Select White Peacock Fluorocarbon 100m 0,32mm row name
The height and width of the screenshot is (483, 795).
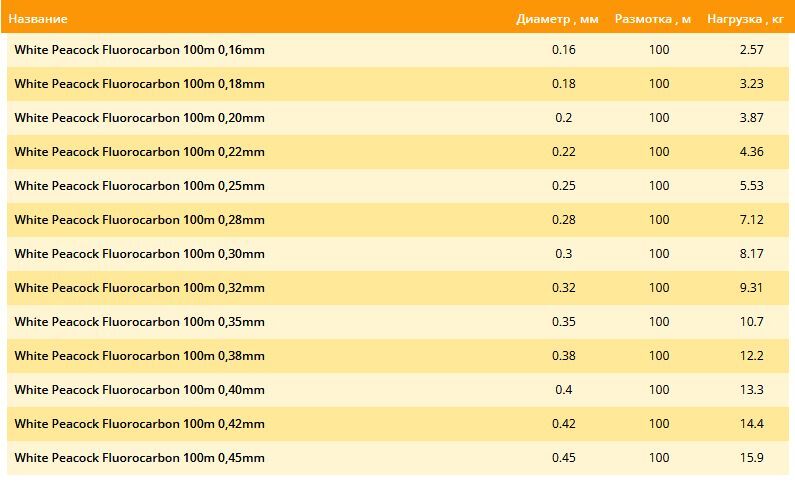(x=139, y=287)
